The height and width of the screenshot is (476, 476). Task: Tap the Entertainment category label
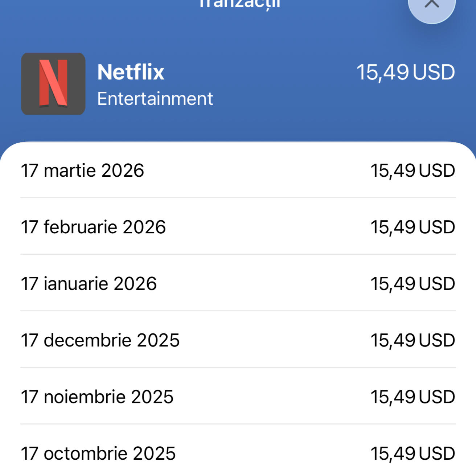(x=155, y=99)
